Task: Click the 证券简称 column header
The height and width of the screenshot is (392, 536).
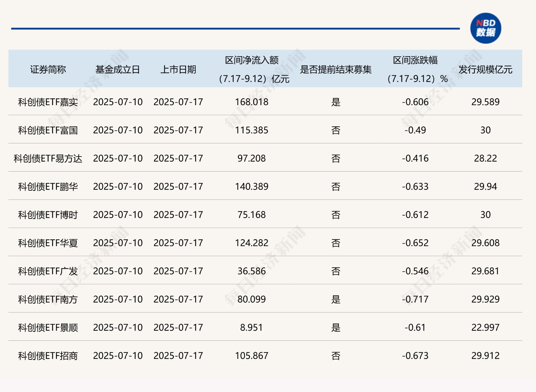Action: 48,69
